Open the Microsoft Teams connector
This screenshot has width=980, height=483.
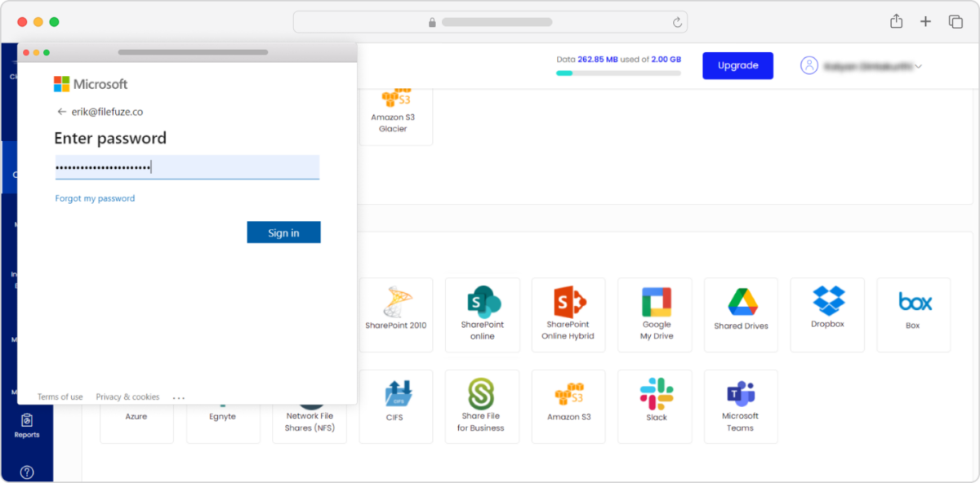click(741, 405)
